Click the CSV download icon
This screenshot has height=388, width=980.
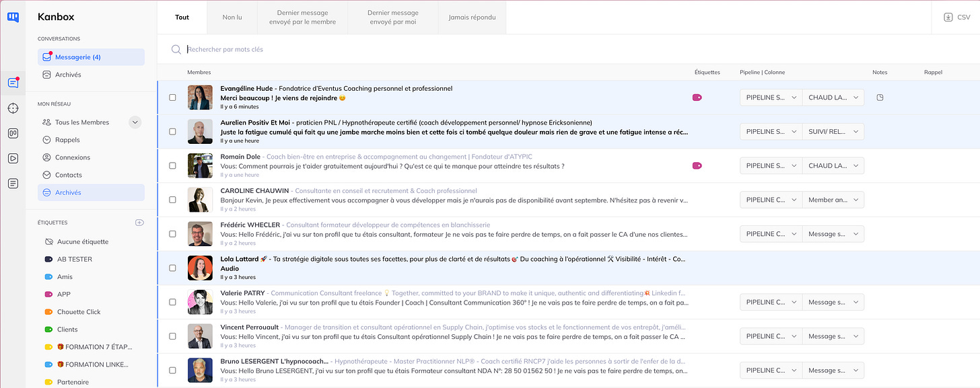point(948,17)
